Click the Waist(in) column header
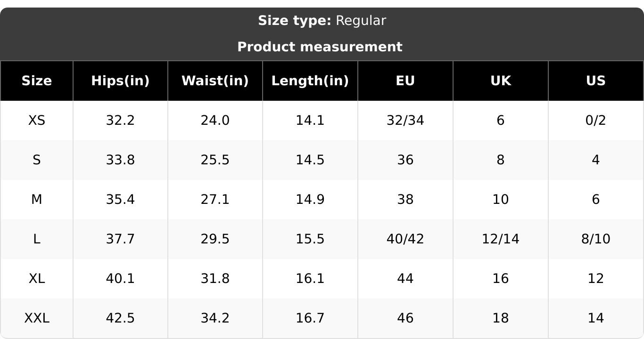This screenshot has width=644, height=339. [215, 81]
